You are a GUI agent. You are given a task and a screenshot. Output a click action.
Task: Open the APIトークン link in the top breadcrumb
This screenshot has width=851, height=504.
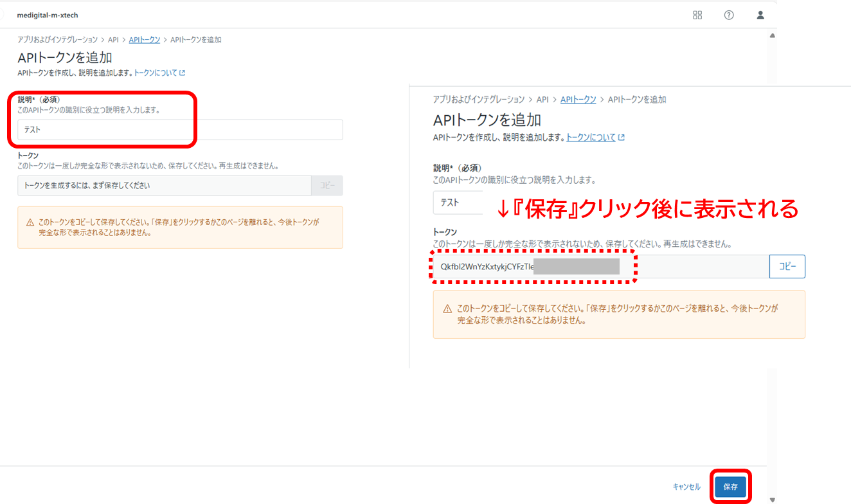pyautogui.click(x=145, y=40)
